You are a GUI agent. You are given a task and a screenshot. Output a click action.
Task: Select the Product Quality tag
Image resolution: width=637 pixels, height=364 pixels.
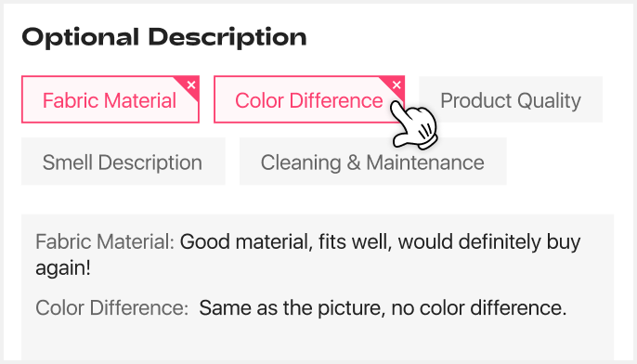tap(511, 99)
